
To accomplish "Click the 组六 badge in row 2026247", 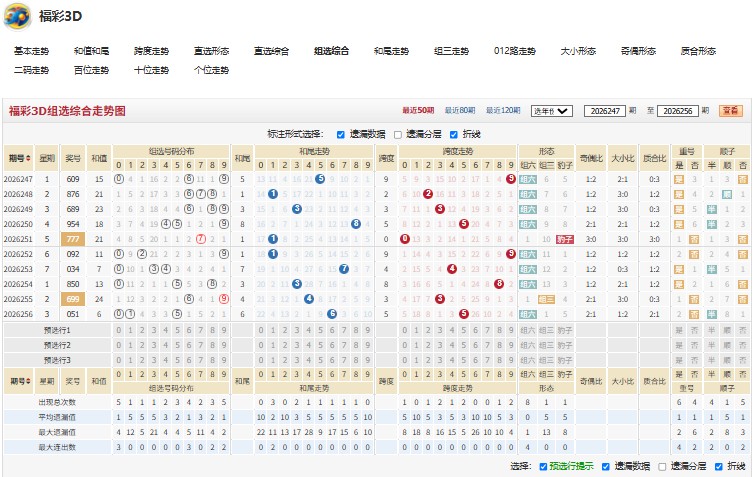I will [x=528, y=179].
